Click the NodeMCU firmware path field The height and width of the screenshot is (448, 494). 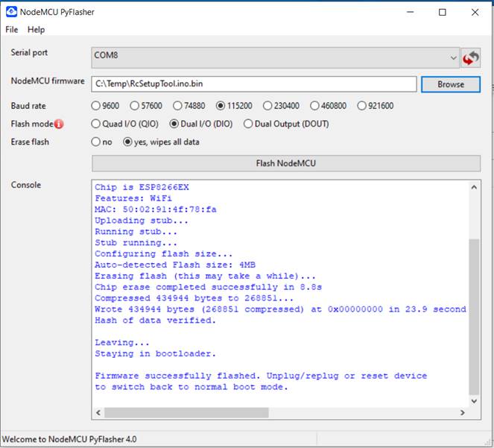(254, 84)
